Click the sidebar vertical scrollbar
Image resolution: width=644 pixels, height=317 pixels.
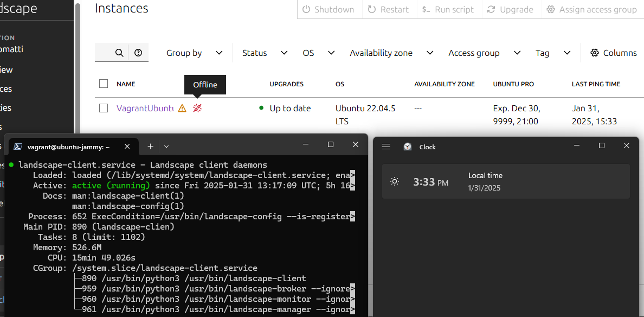click(x=78, y=65)
